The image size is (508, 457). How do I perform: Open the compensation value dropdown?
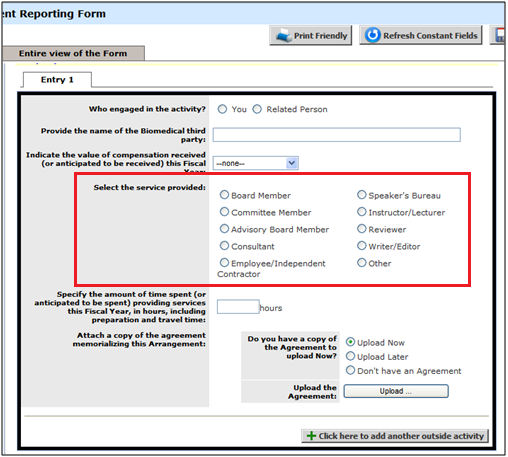(x=256, y=163)
